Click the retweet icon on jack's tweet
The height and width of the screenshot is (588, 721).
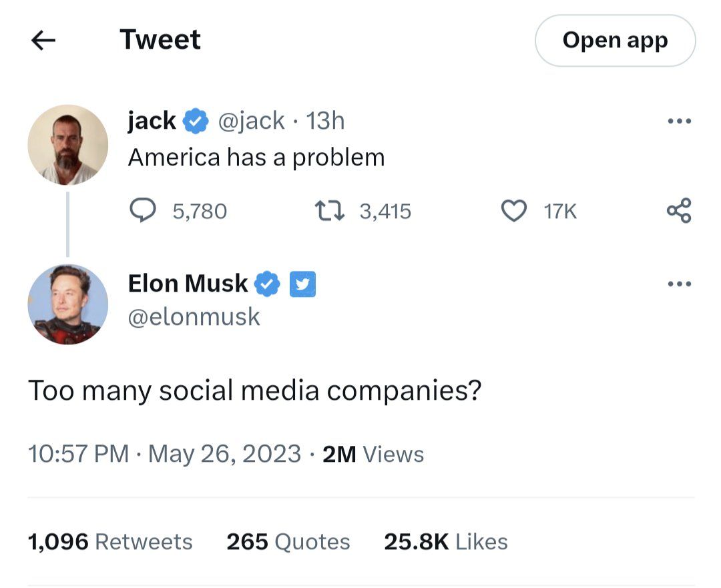pos(329,211)
